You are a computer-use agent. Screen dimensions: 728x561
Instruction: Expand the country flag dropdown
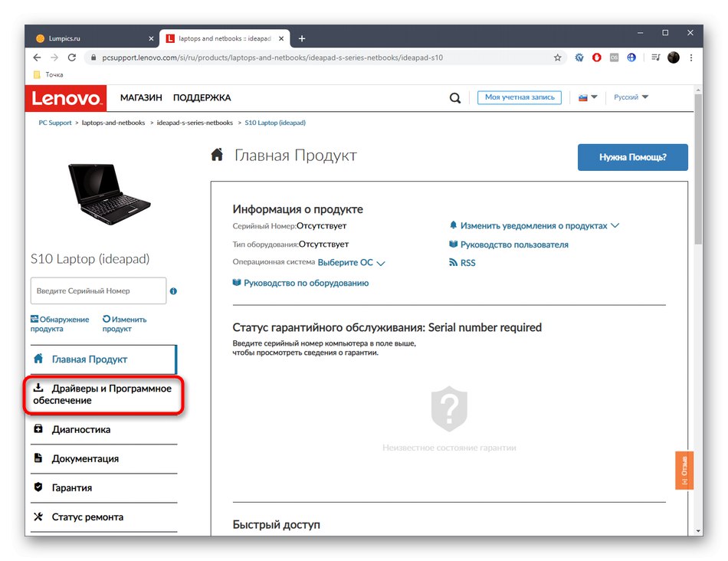(588, 97)
